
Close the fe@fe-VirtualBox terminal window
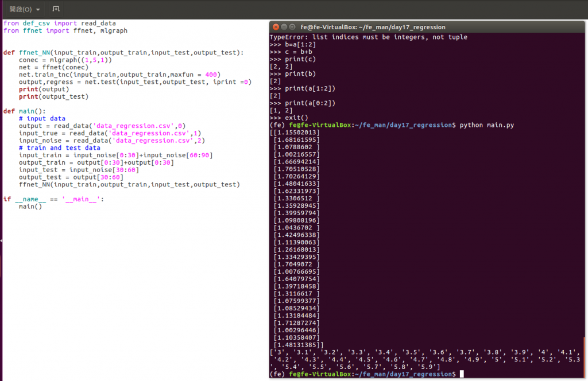pyautogui.click(x=276, y=27)
